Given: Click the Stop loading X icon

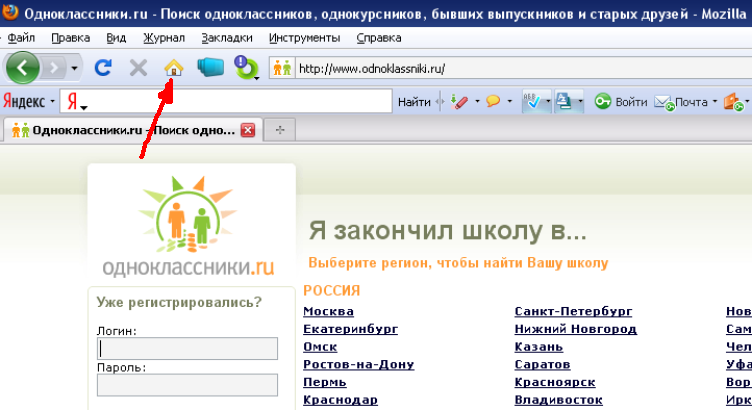Looking at the screenshot, I should pos(138,68).
